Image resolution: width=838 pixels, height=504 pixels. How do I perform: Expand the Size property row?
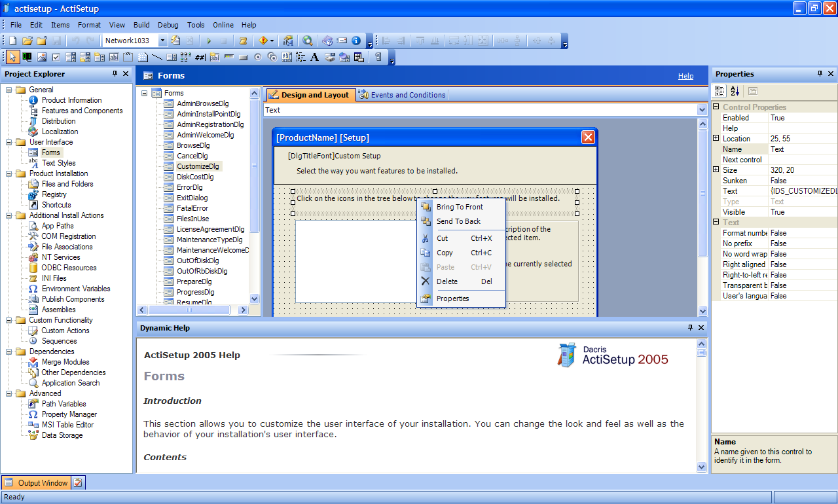pyautogui.click(x=716, y=170)
